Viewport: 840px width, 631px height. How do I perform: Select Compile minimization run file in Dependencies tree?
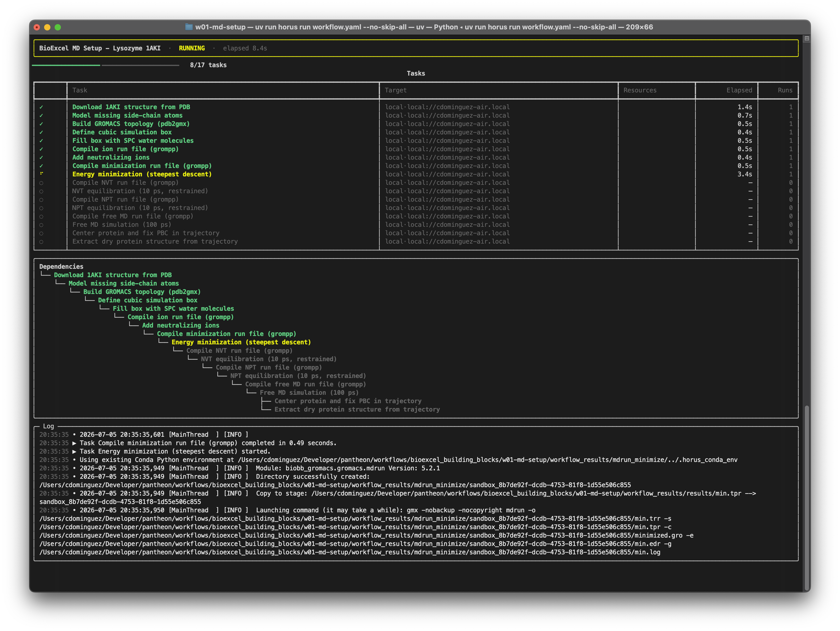click(x=227, y=333)
